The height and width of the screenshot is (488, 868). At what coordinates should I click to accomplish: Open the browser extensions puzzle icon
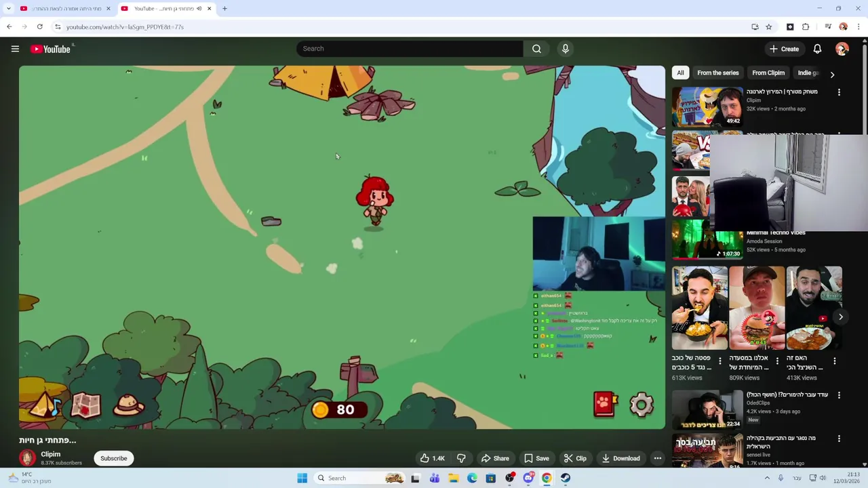pyautogui.click(x=806, y=27)
